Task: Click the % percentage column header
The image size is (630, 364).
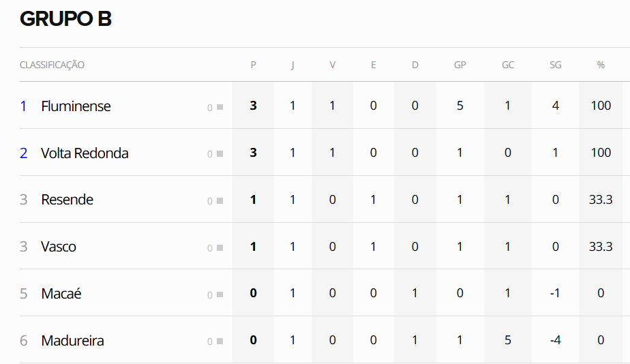Action: [601, 65]
